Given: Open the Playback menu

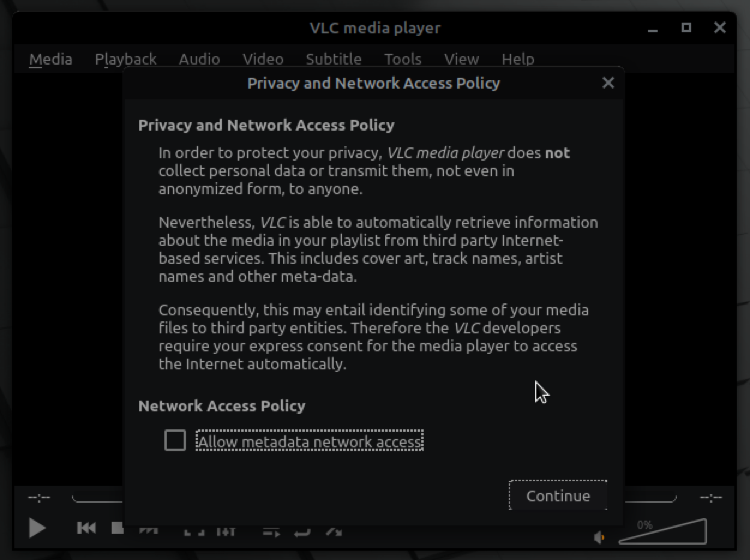Looking at the screenshot, I should point(126,59).
